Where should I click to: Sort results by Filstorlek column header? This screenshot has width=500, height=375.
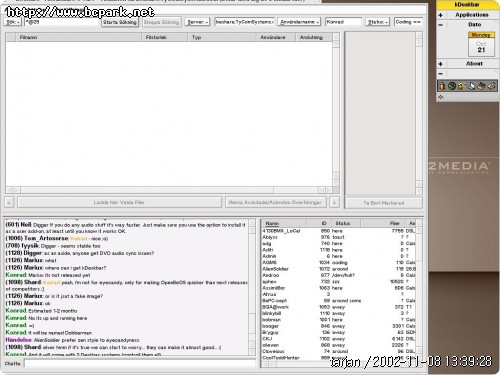pos(165,37)
